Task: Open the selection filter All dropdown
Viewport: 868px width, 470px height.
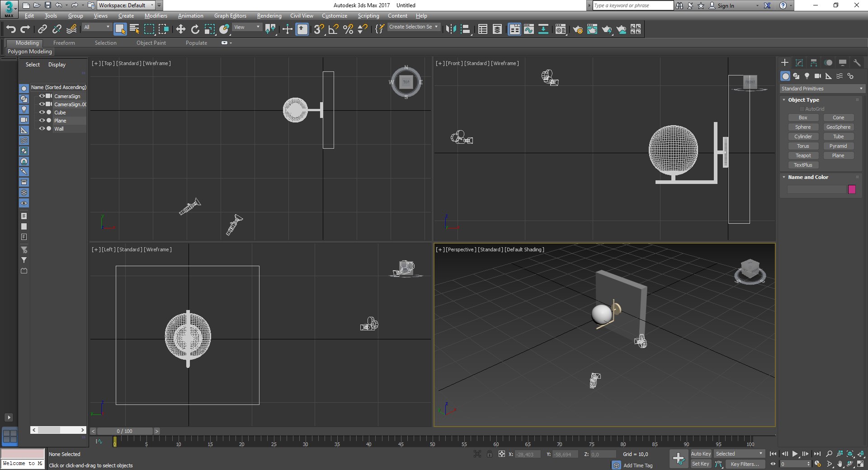Action: 97,27
